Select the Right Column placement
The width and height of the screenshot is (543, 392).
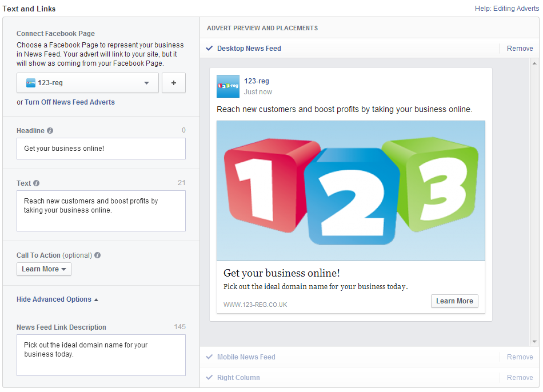coord(238,378)
